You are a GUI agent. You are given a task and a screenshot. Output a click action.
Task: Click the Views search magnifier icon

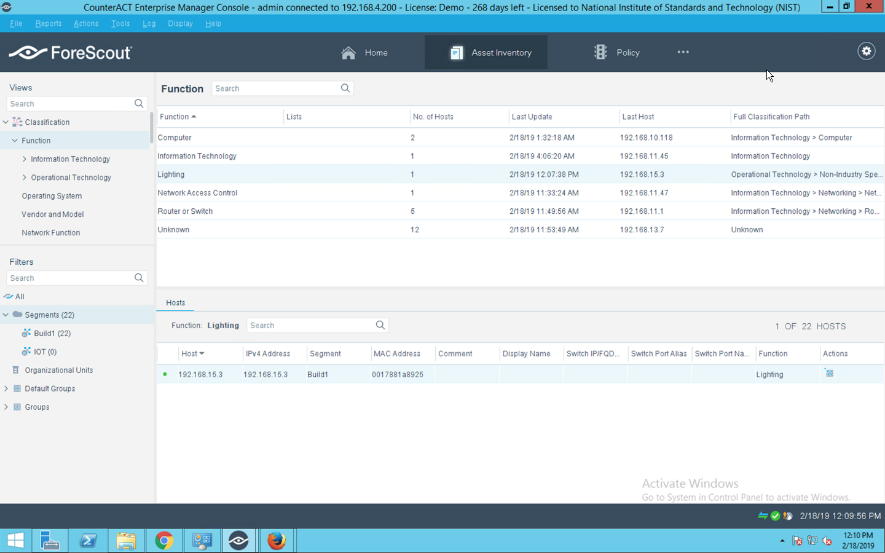[139, 103]
